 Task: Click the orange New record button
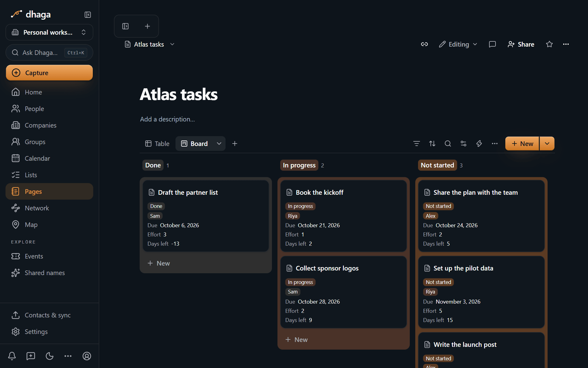[x=522, y=144]
